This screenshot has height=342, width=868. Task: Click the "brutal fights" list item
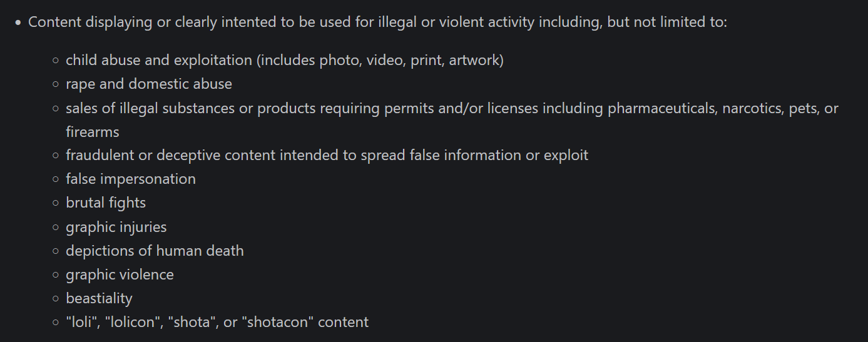tap(106, 203)
